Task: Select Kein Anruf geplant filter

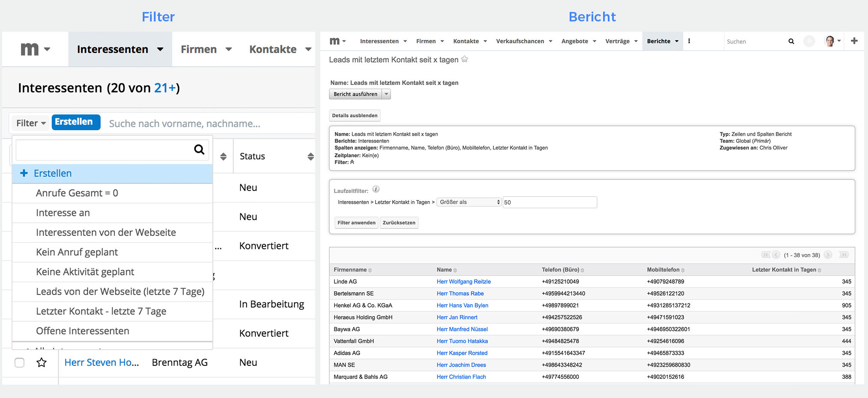Action: [112, 252]
